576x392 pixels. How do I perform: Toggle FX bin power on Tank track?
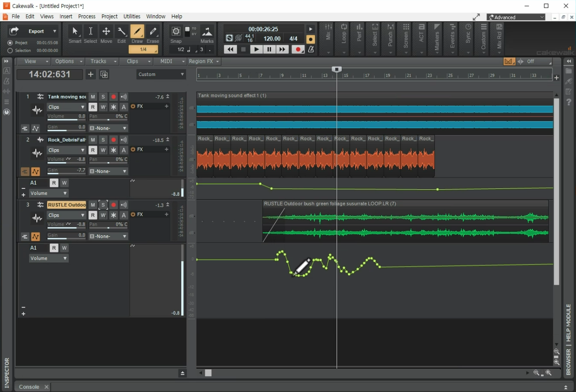pos(133,106)
